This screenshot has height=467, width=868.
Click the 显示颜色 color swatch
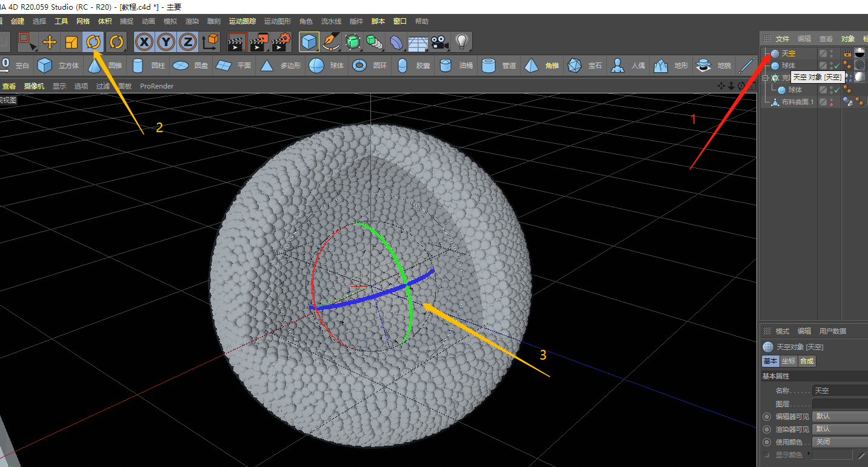click(x=832, y=454)
